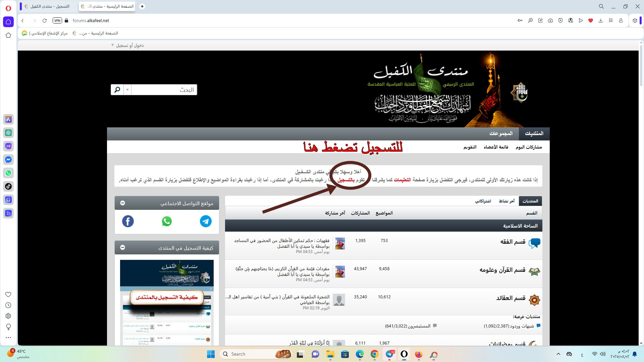
Task: Open the قسم القرآن وعلومه forum link
Action: (x=502, y=270)
